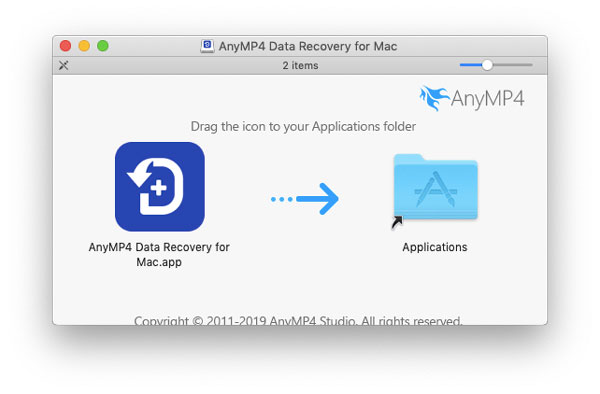This screenshot has width=600, height=394.
Task: Minimize the window with the yellow button
Action: (x=84, y=46)
